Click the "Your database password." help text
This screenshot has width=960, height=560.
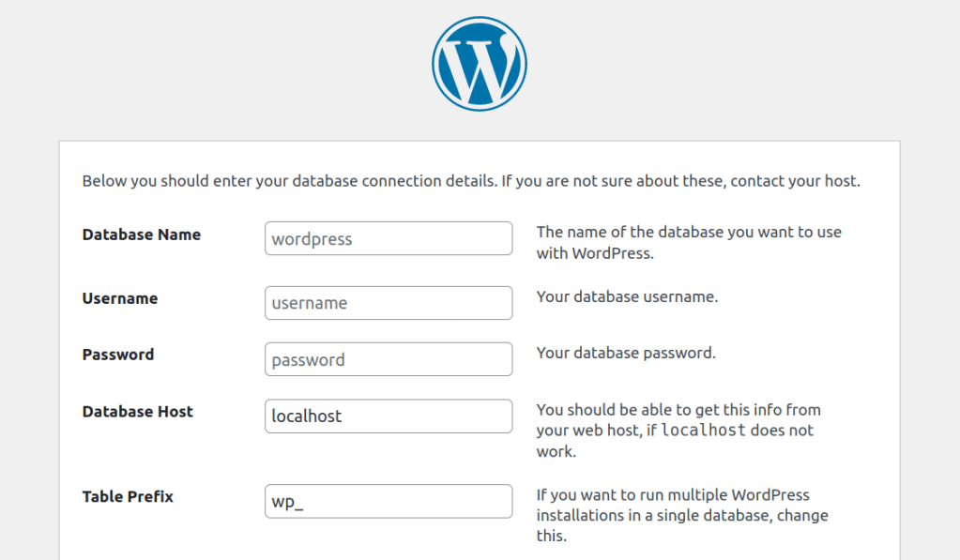tap(626, 354)
